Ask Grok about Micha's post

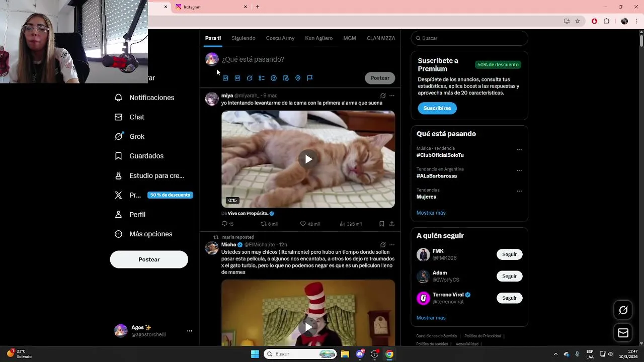(383, 245)
